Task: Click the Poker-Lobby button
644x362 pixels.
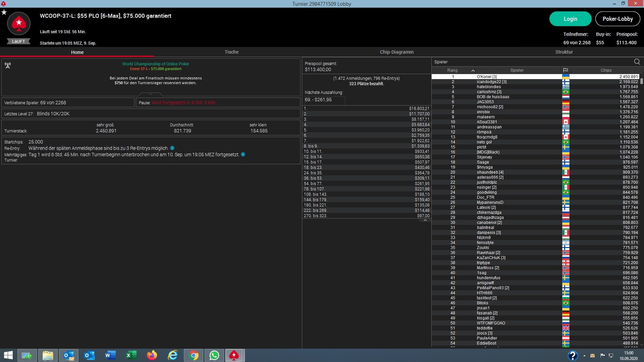Action: pyautogui.click(x=618, y=19)
